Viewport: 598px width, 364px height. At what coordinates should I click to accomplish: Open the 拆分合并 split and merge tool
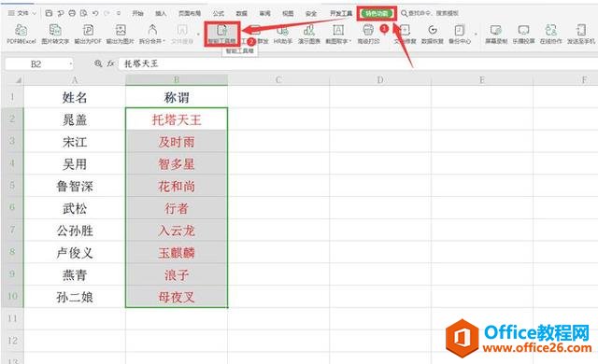pos(152,34)
